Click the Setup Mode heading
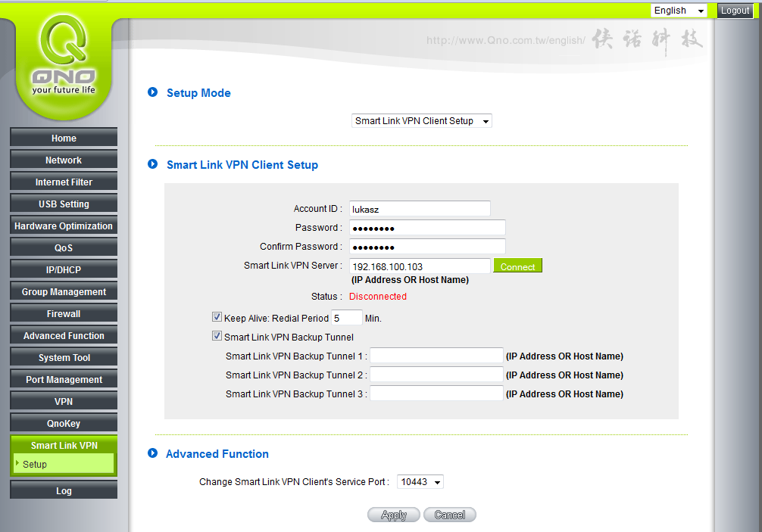Image resolution: width=762 pixels, height=532 pixels. click(x=198, y=93)
